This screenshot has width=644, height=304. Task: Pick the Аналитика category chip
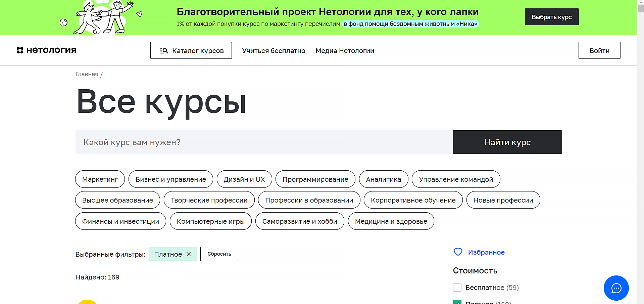coord(384,179)
